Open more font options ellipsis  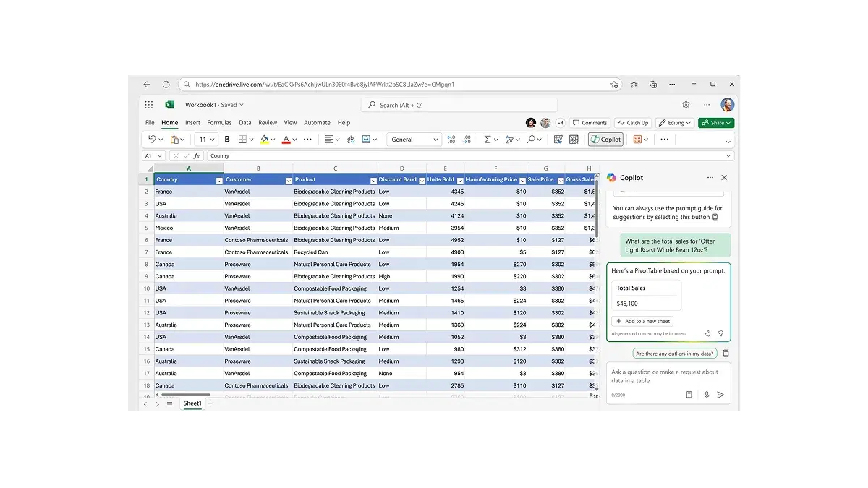point(307,140)
